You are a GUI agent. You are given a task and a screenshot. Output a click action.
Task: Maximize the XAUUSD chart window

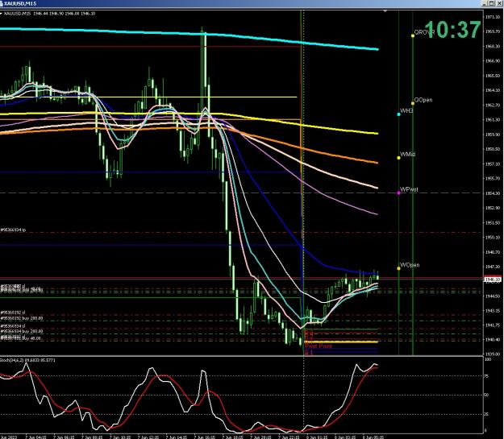click(x=492, y=3)
